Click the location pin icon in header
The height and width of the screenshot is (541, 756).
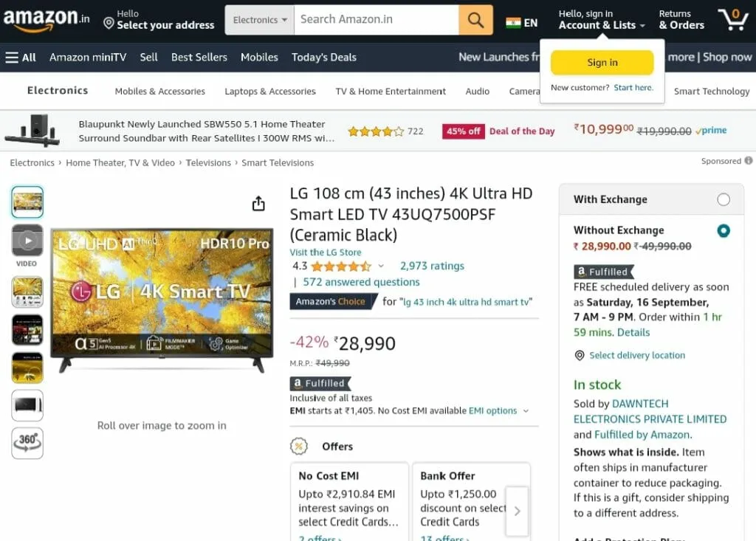pos(109,23)
